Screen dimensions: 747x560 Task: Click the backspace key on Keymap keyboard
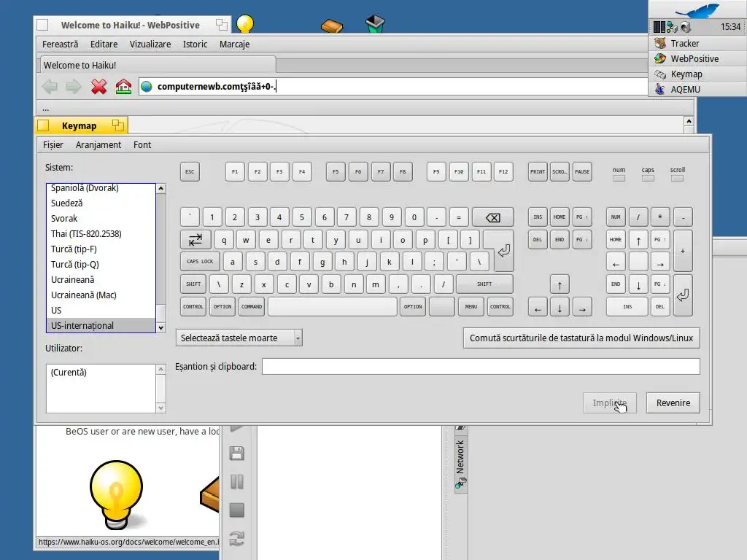pyautogui.click(x=492, y=217)
